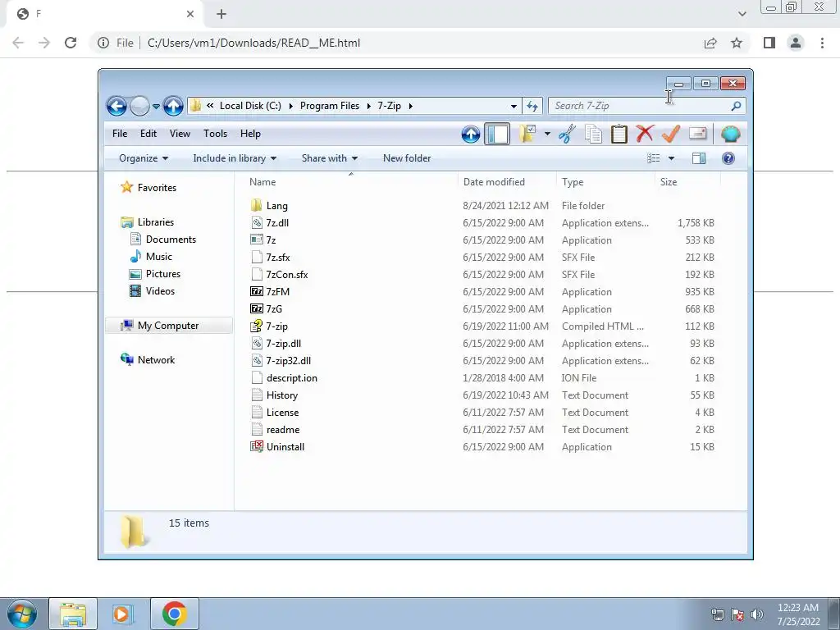This screenshot has width=840, height=630.
Task: Bookmark this page with star icon
Action: (x=737, y=43)
